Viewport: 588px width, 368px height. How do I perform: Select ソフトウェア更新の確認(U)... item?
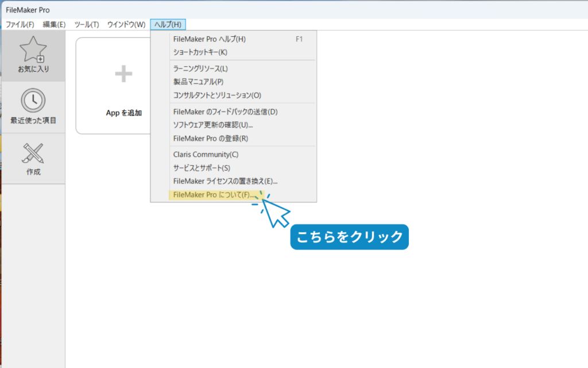(x=213, y=125)
